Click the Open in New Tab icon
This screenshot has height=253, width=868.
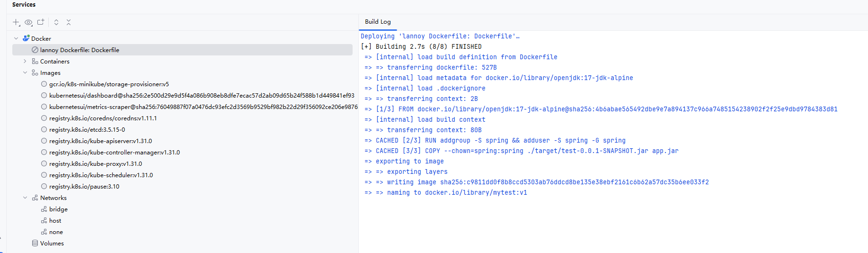click(x=41, y=22)
